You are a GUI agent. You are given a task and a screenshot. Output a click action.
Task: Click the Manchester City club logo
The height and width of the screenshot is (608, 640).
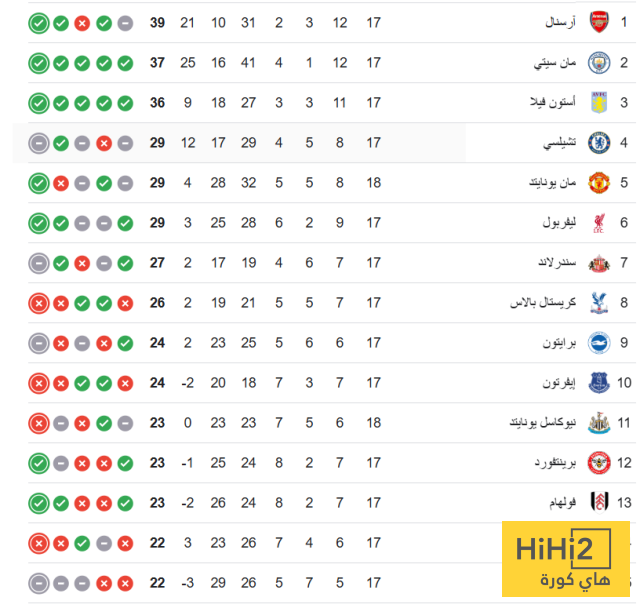pyautogui.click(x=598, y=62)
